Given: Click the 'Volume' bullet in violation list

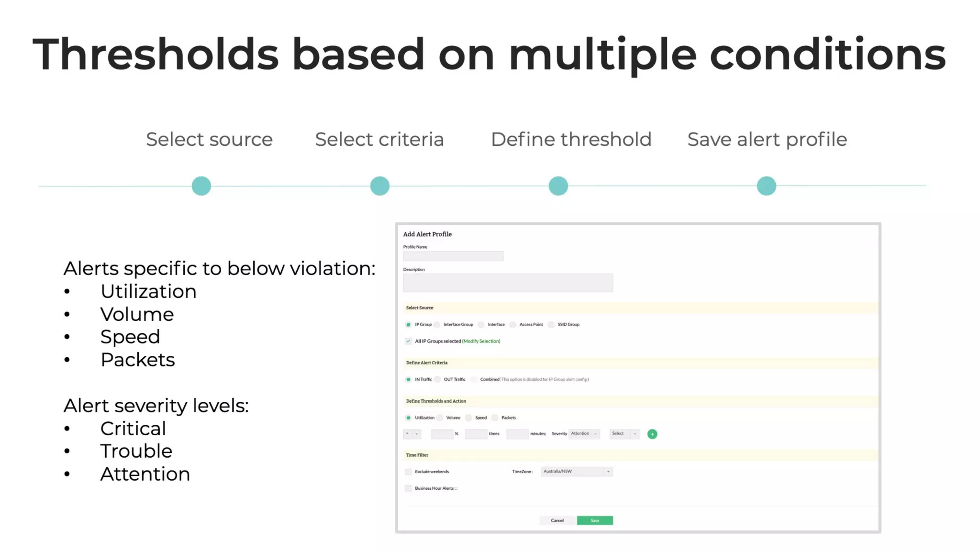Looking at the screenshot, I should (137, 314).
